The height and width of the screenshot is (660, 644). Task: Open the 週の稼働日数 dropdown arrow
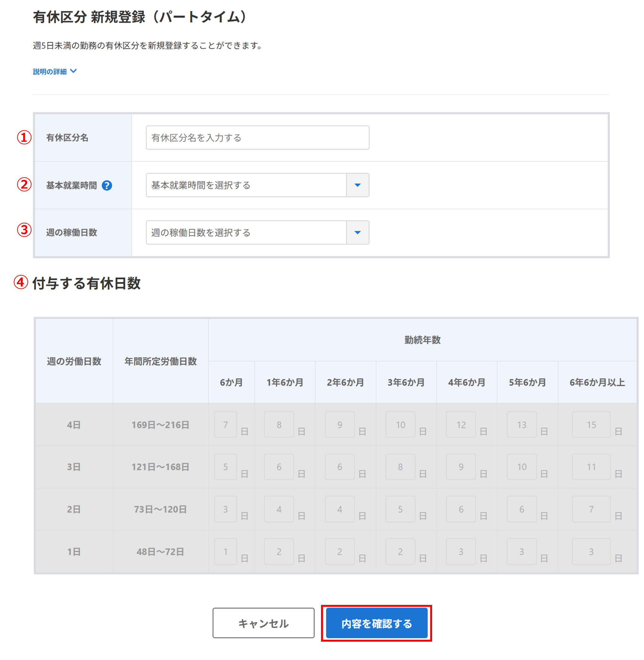(x=357, y=233)
